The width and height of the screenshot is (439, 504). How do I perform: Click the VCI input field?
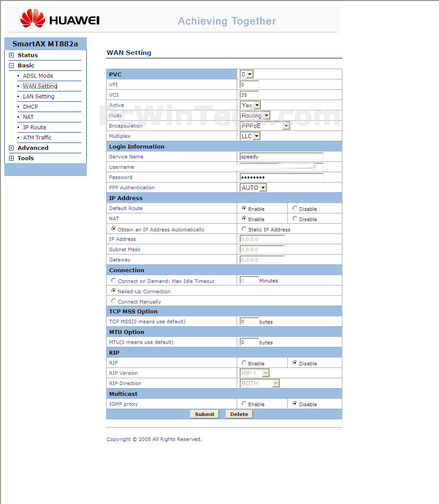tap(249, 95)
